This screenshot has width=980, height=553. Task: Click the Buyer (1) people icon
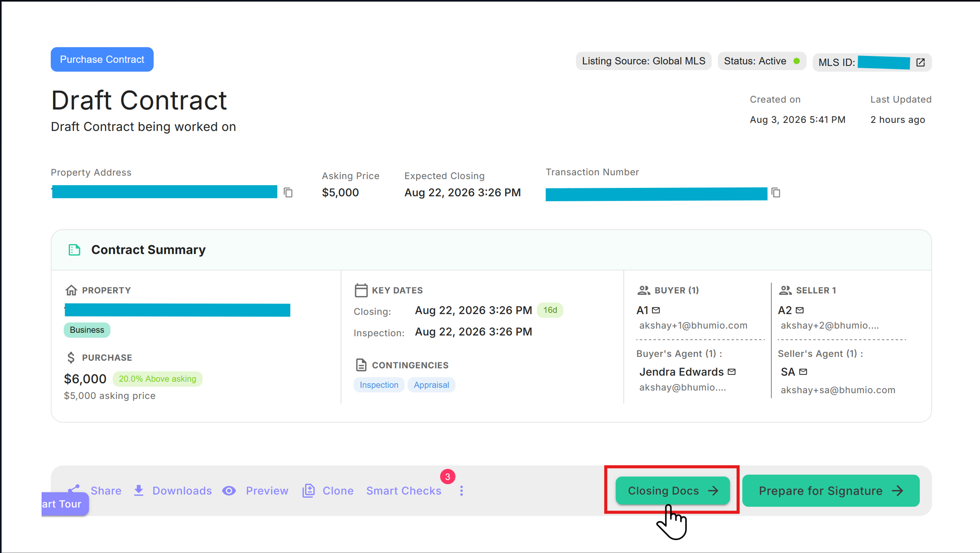643,290
